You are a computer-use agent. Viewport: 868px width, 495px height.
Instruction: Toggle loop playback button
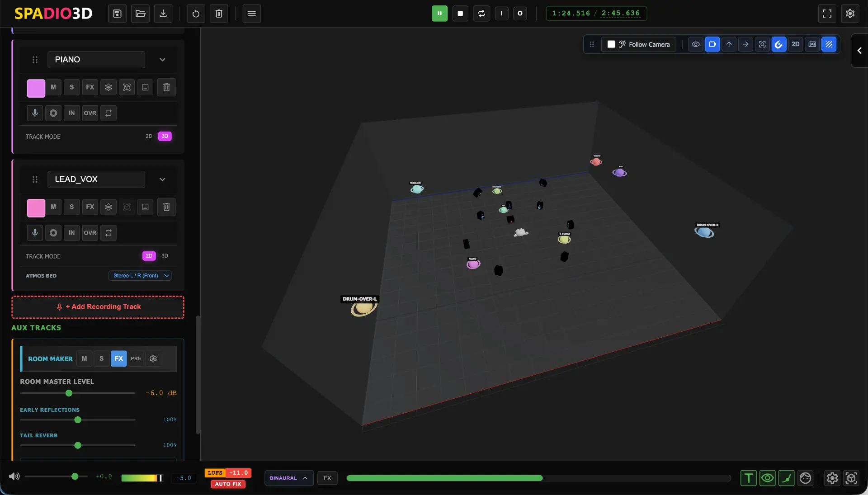pos(481,14)
